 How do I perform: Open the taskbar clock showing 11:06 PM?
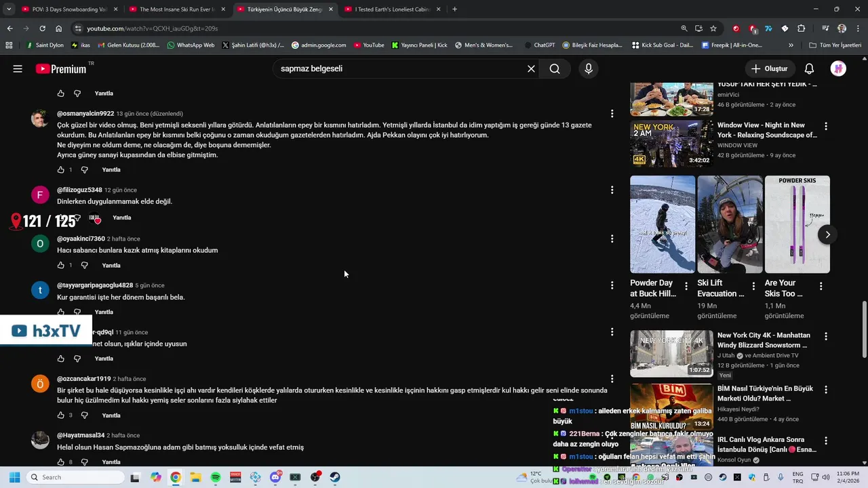click(848, 477)
